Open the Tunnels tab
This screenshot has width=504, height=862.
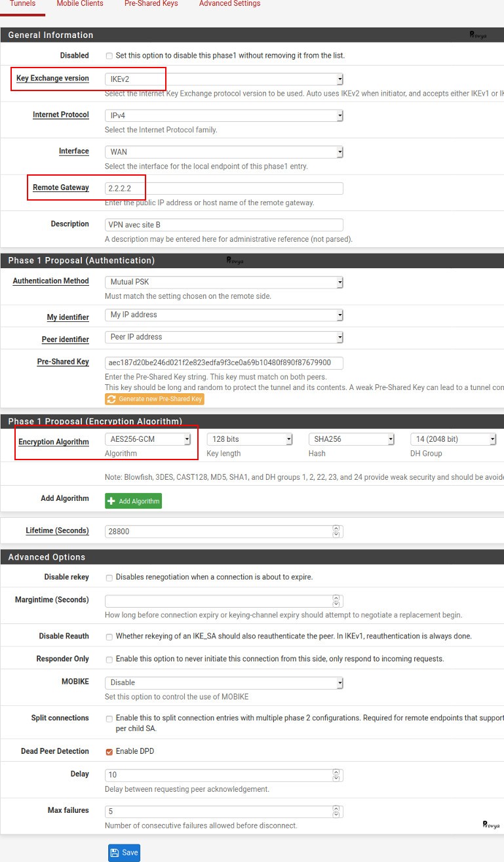click(x=22, y=4)
